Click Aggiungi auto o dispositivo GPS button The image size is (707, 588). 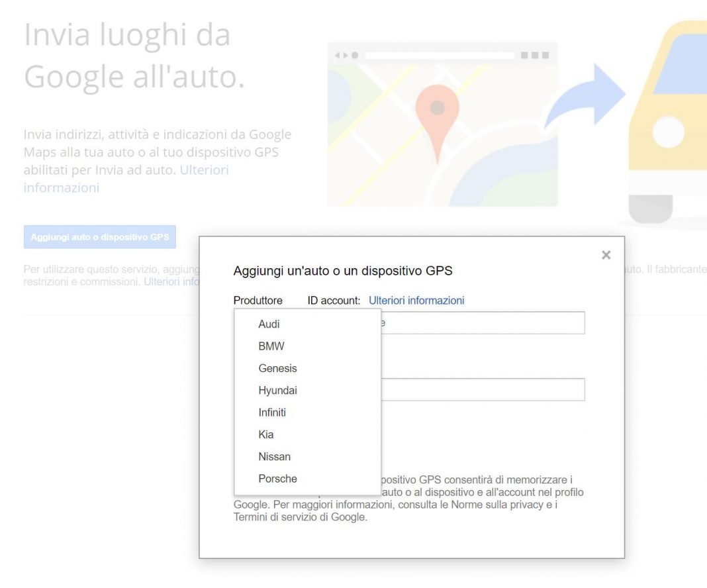click(x=100, y=237)
